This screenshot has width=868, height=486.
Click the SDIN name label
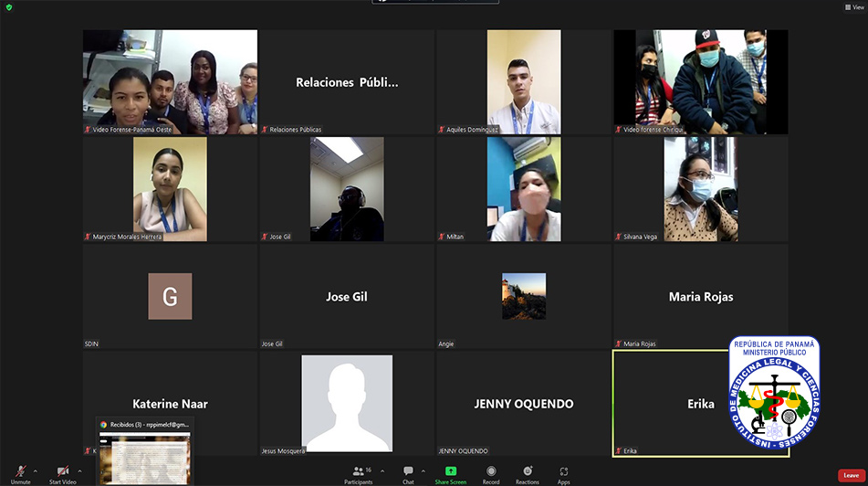point(91,343)
